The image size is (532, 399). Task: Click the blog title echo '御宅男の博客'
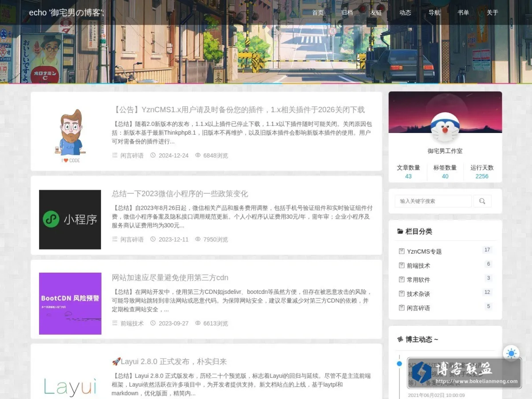click(x=66, y=12)
